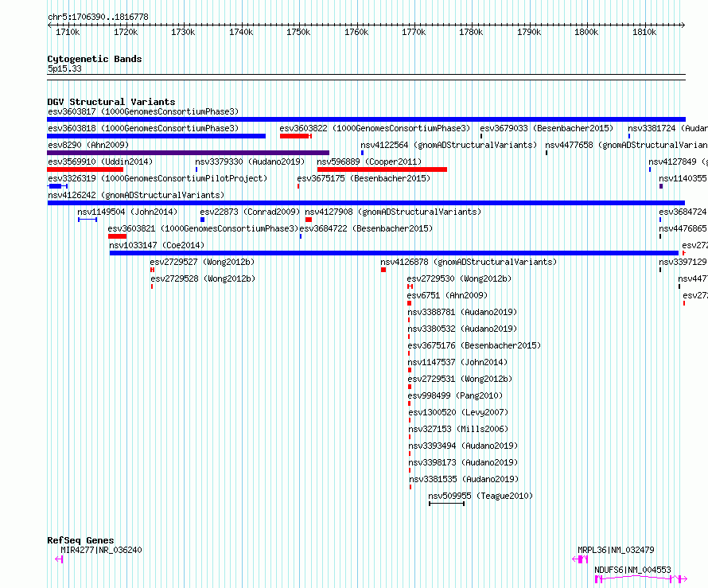The image size is (708, 588).
Task: Open the nsv4126242 gnomAD variant label
Action: pos(136,195)
